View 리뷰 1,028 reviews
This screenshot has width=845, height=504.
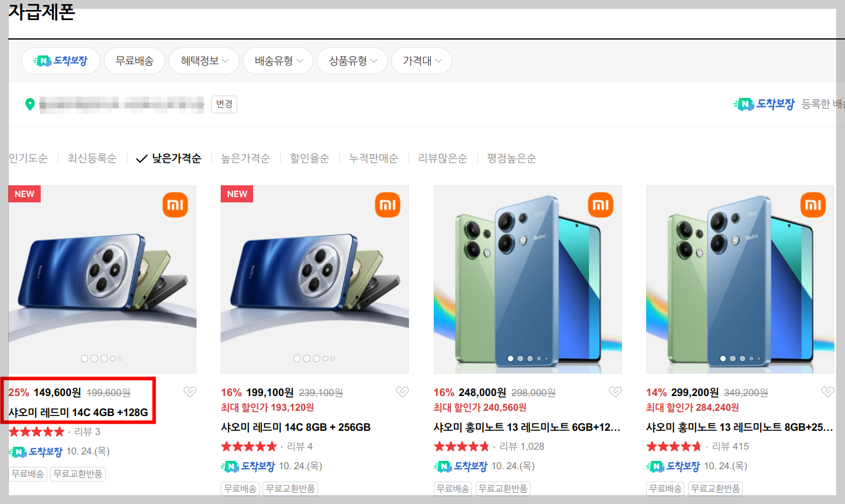(522, 446)
